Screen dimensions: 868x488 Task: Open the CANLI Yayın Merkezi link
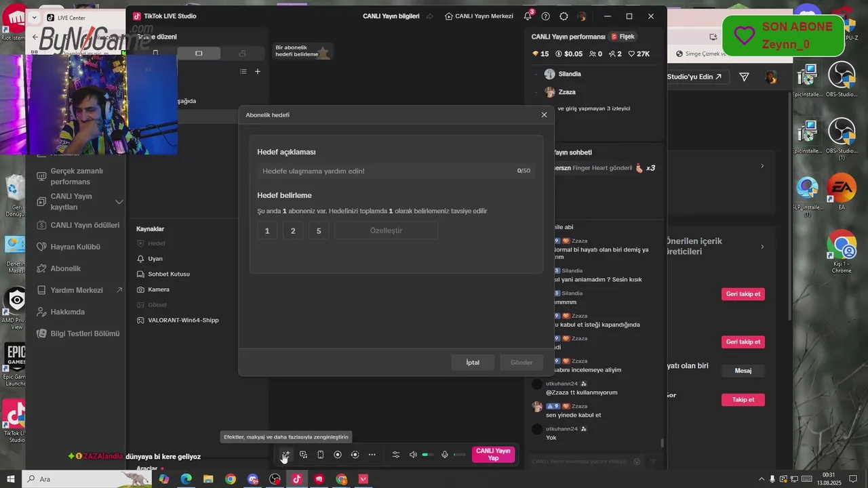pos(479,16)
